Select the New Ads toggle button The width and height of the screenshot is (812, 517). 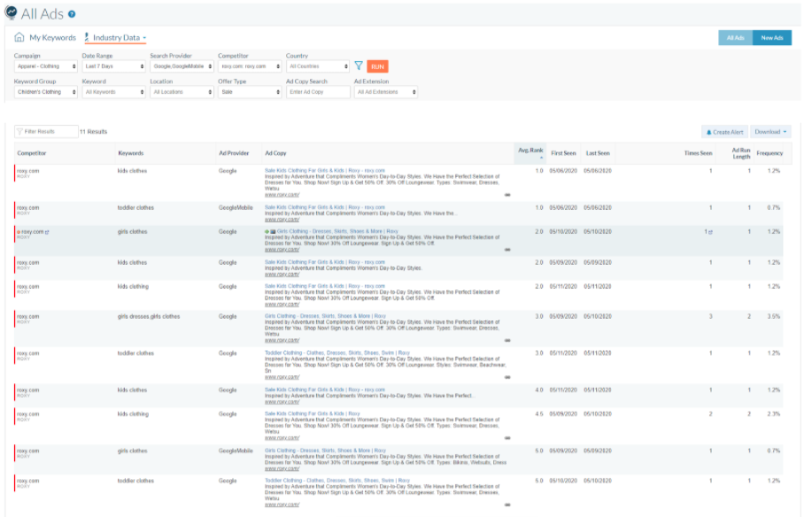tap(771, 38)
